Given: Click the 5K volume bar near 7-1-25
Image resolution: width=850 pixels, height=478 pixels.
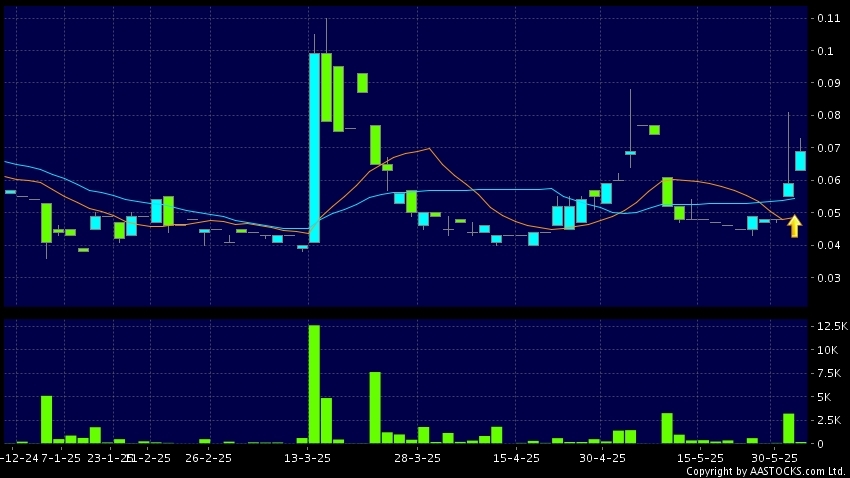Looking at the screenshot, I should [47, 419].
